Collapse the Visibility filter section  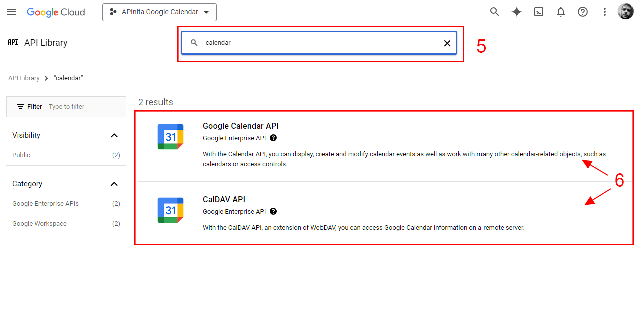click(x=114, y=135)
